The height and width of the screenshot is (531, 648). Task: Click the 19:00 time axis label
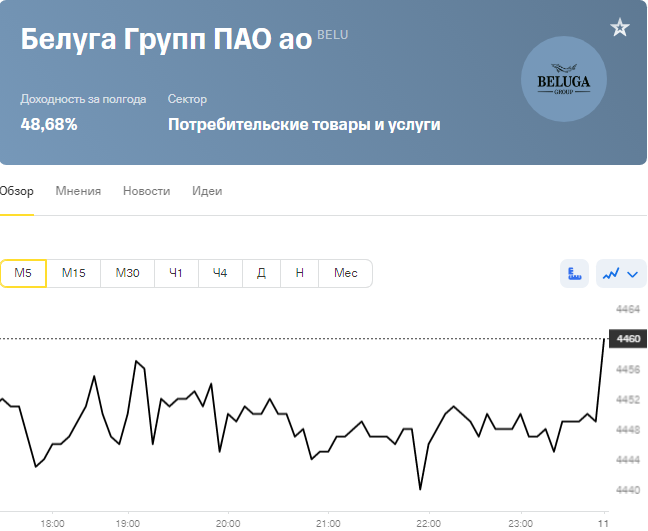click(x=128, y=524)
